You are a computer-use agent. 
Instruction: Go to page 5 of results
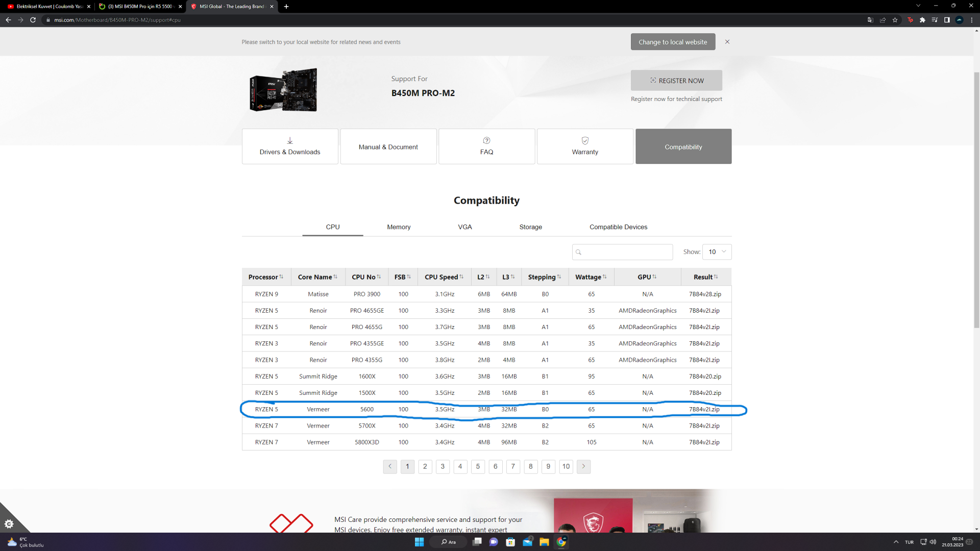(478, 466)
